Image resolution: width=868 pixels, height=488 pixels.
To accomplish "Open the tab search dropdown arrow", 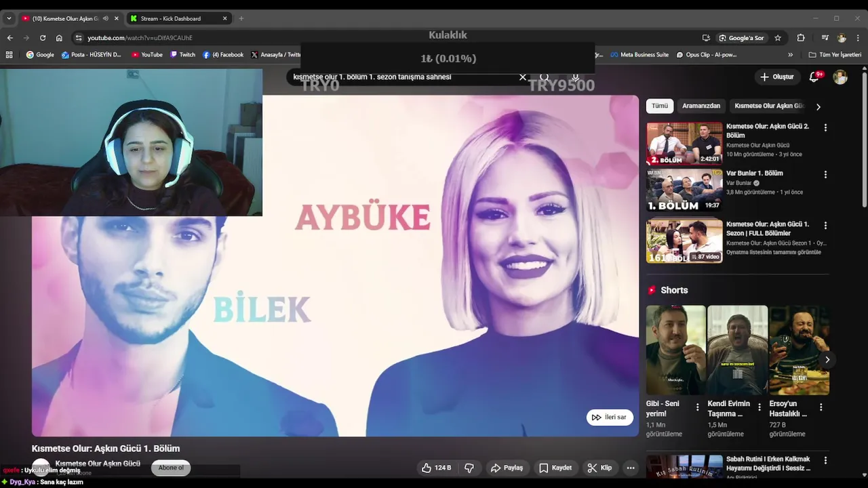I will coord(9,18).
